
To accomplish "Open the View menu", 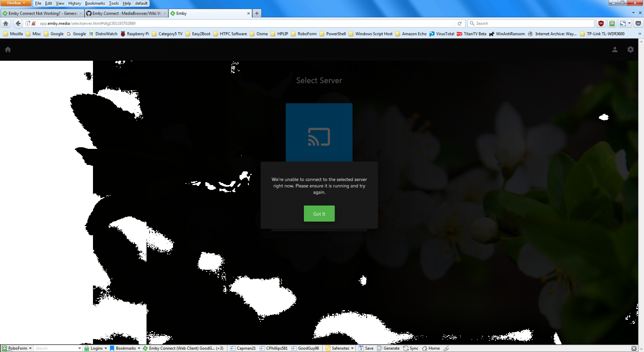I will click(x=60, y=3).
